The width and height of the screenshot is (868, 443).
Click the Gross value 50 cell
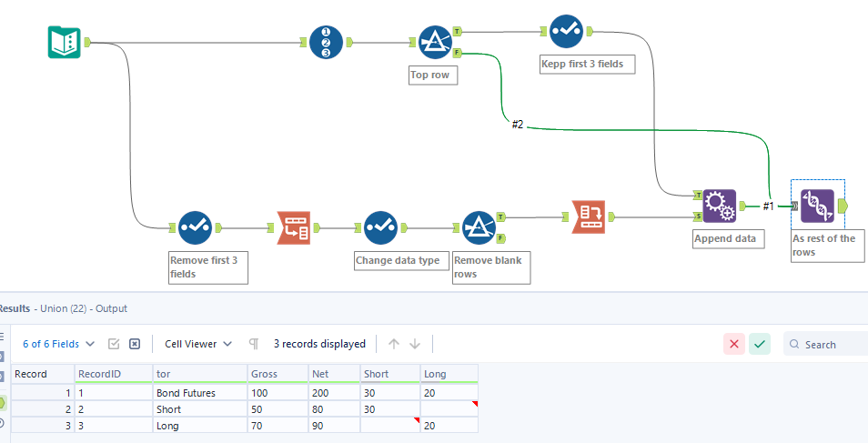(x=278, y=409)
